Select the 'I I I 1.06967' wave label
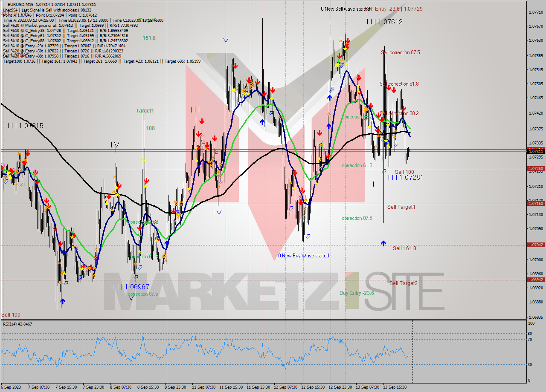Viewport: 546px width, 392px height. (x=131, y=287)
